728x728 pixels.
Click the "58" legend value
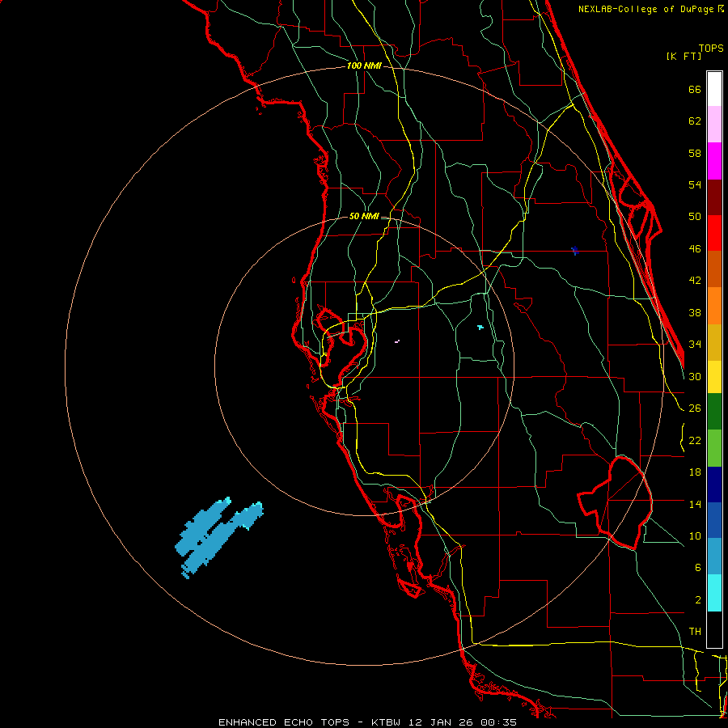695,153
